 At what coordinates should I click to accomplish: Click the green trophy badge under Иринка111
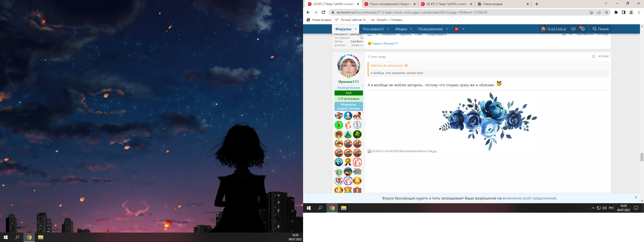(339, 125)
